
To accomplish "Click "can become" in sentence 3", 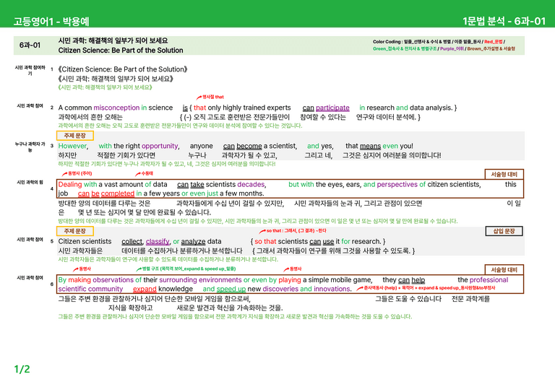I will coord(243,146).
